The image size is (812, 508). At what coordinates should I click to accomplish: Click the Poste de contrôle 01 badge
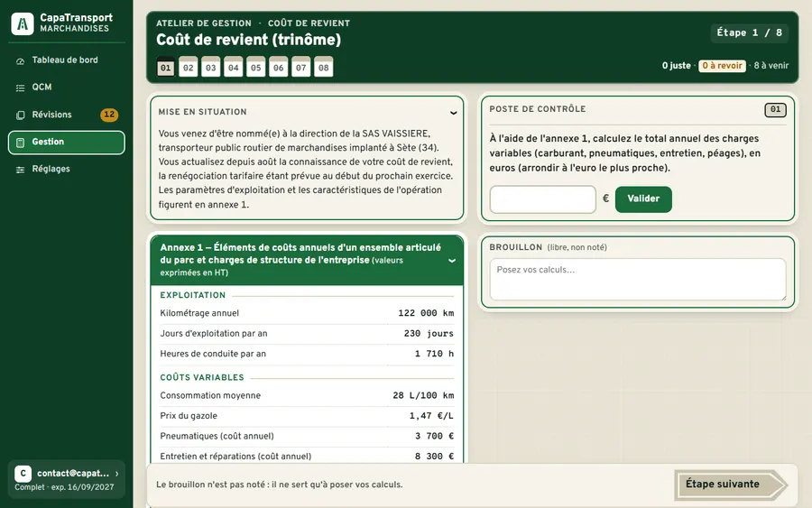click(775, 110)
